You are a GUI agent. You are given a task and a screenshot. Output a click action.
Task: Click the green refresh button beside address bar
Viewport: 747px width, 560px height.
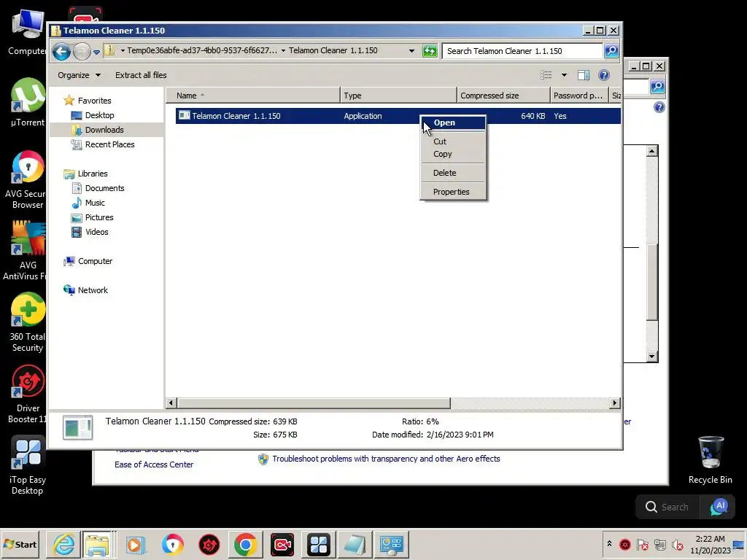click(430, 51)
